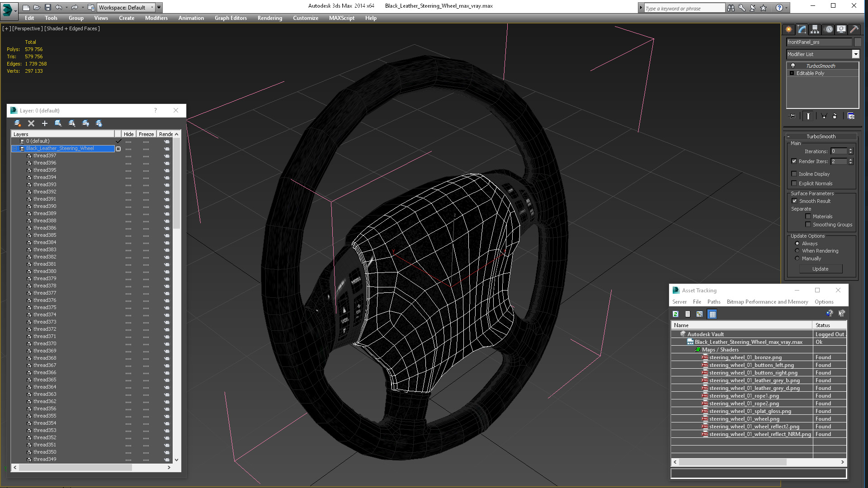This screenshot has width=868, height=488.
Task: Toggle Smooth Result checkbox
Action: click(x=794, y=201)
